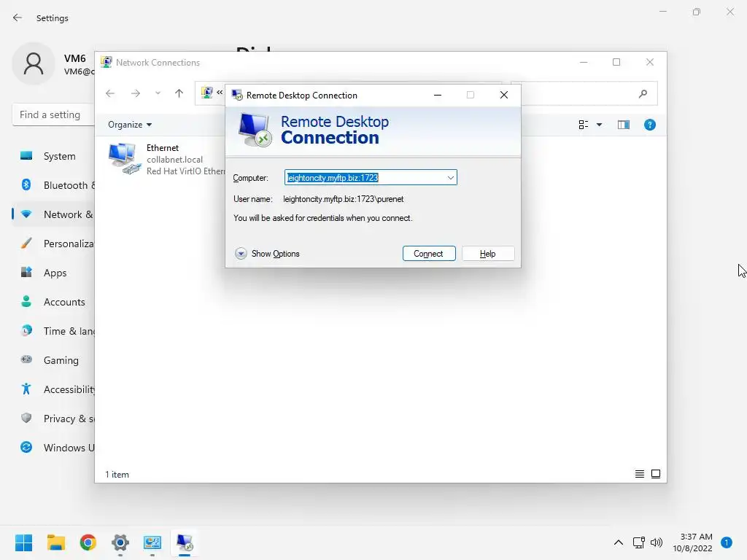Close the Remote Desktop Connection dialog
The height and width of the screenshot is (560, 747).
504,95
